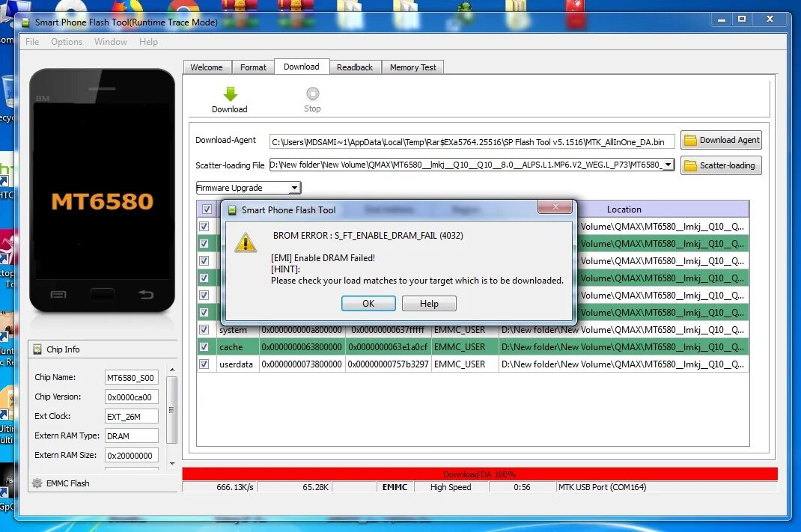Click the Chip Info scroll up arrow
This screenshot has width=801, height=532.
172,370
